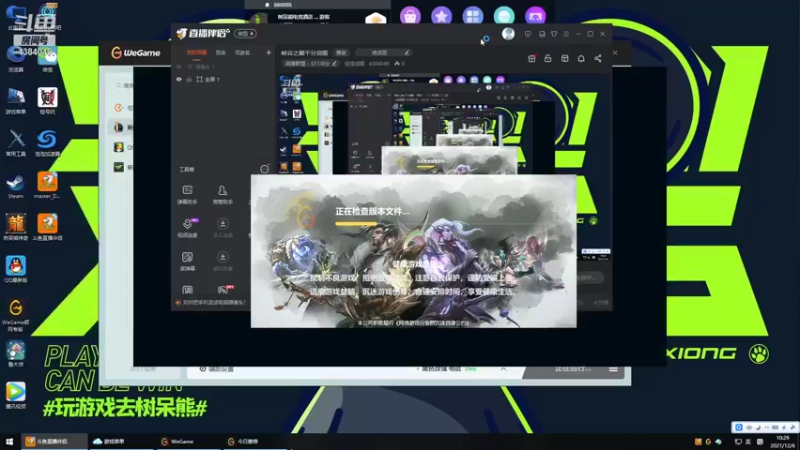Open notifications bell in stream toolbar
800x450 pixels.
pyautogui.click(x=581, y=58)
